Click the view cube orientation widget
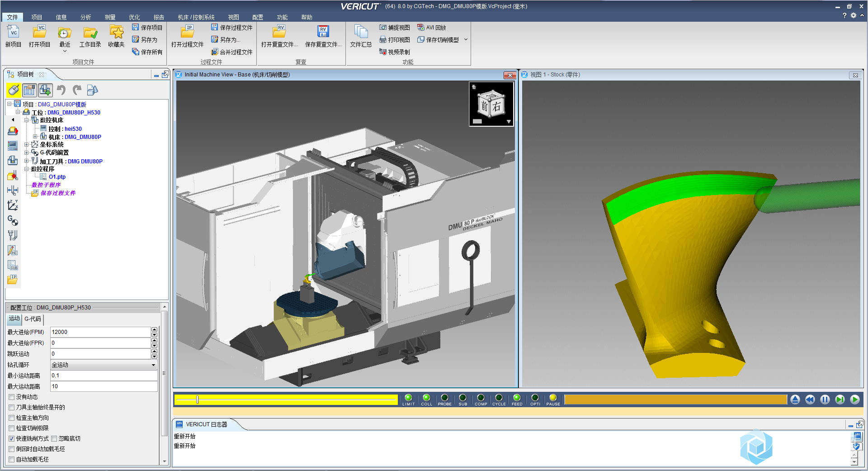Screen dimensions: 868x471 491,104
